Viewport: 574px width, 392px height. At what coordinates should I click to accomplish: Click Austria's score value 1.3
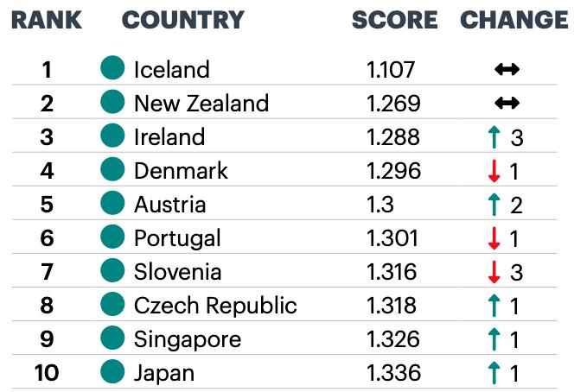tap(380, 205)
